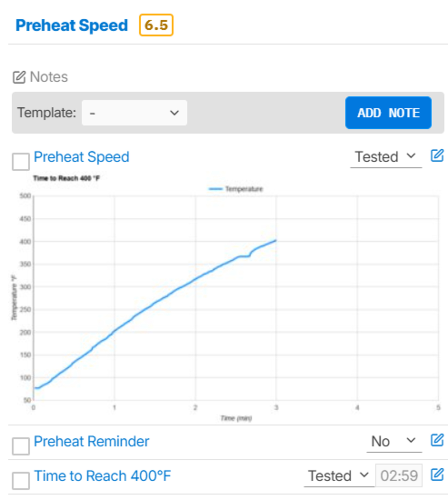The width and height of the screenshot is (448, 500).
Task: Check the Time to Reach 400°F checkbox
Action: 21,481
